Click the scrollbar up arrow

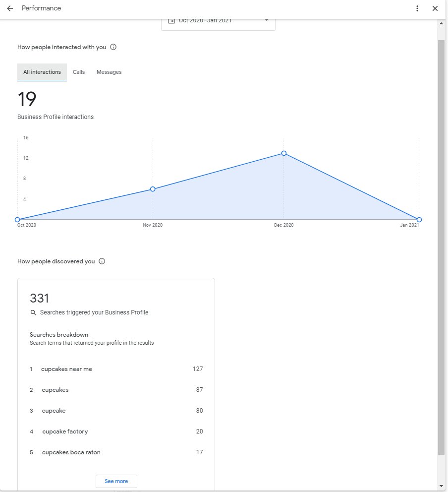pos(441,23)
